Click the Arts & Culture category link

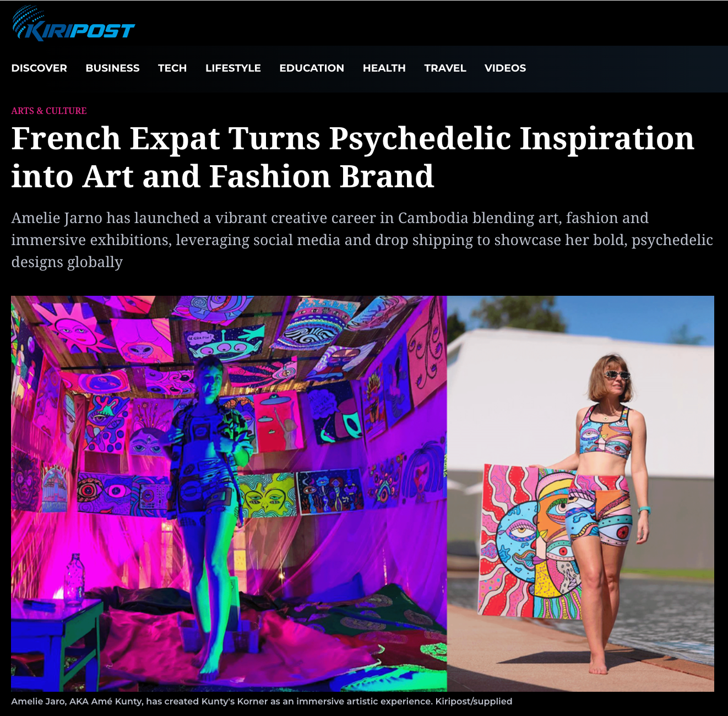pos(49,111)
